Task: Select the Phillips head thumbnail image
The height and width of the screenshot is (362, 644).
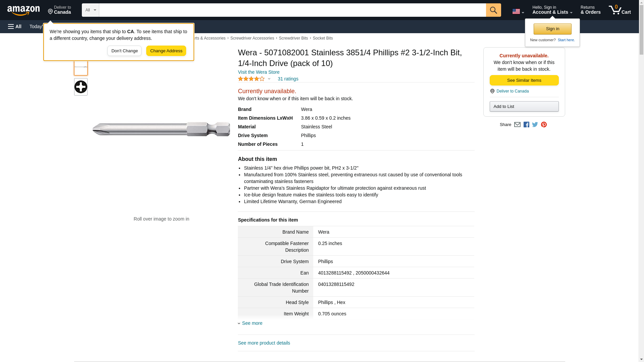Action: click(x=81, y=87)
